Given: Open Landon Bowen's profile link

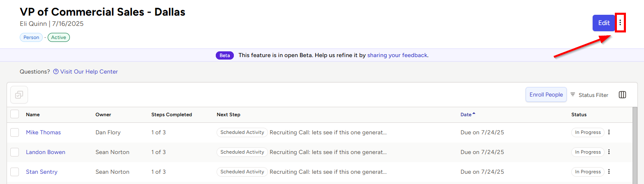Looking at the screenshot, I should [46, 152].
